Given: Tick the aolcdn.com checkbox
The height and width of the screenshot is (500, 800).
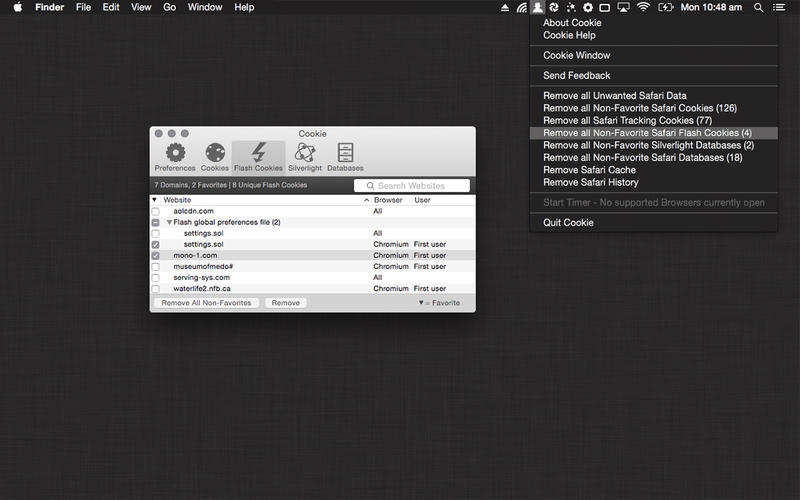Looking at the screenshot, I should coord(156,211).
